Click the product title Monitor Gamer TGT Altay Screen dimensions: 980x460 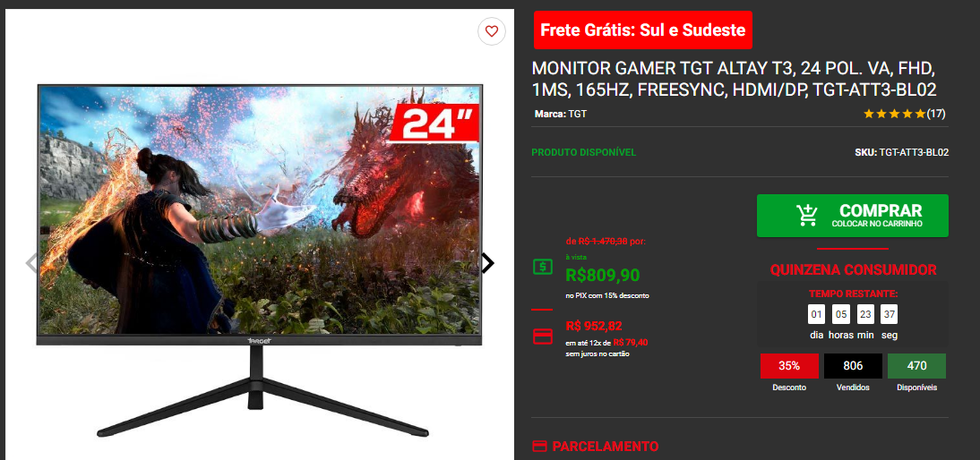[x=735, y=79]
